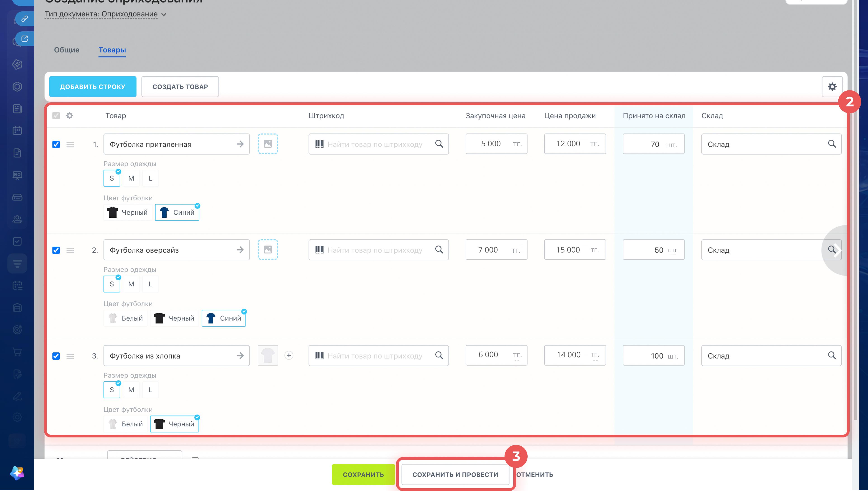Open the shopping cart icon in the sidebar

click(x=17, y=352)
